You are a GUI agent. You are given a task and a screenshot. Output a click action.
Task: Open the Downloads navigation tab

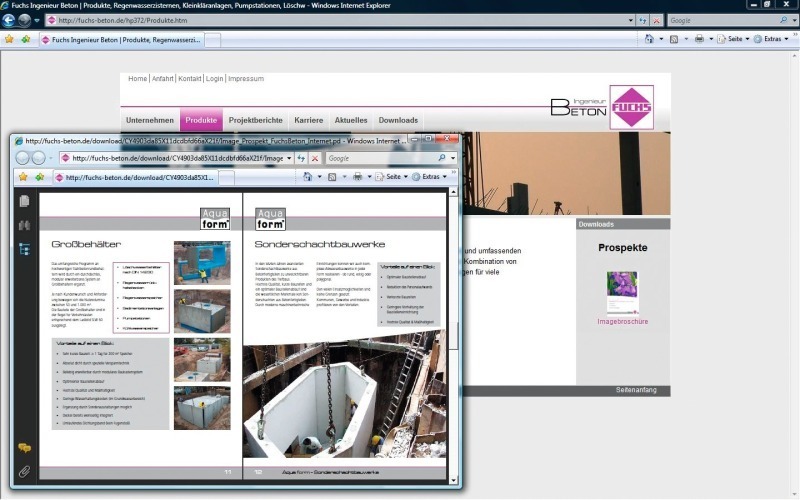(x=398, y=120)
